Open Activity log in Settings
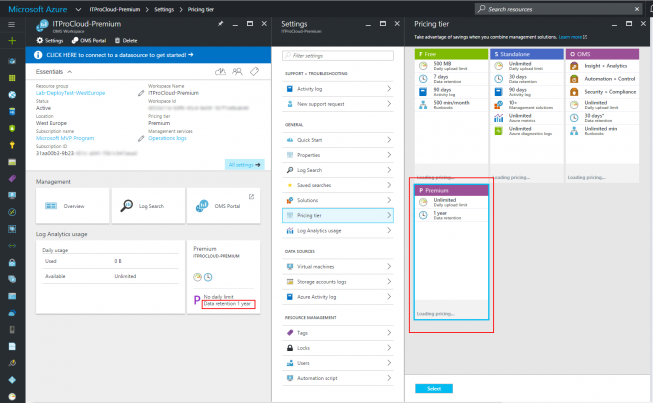Viewport: 653px width, 403px height. [x=338, y=89]
